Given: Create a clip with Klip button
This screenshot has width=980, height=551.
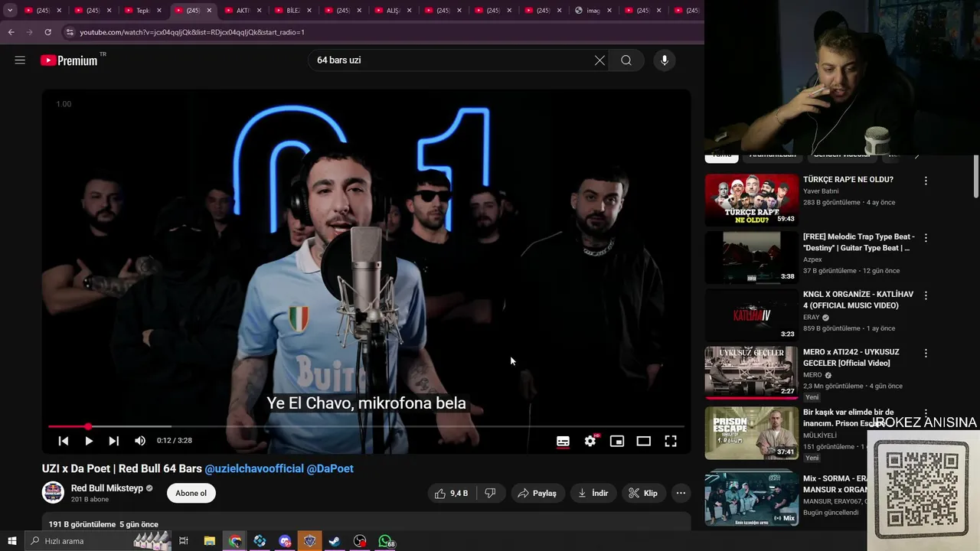Looking at the screenshot, I should [643, 494].
